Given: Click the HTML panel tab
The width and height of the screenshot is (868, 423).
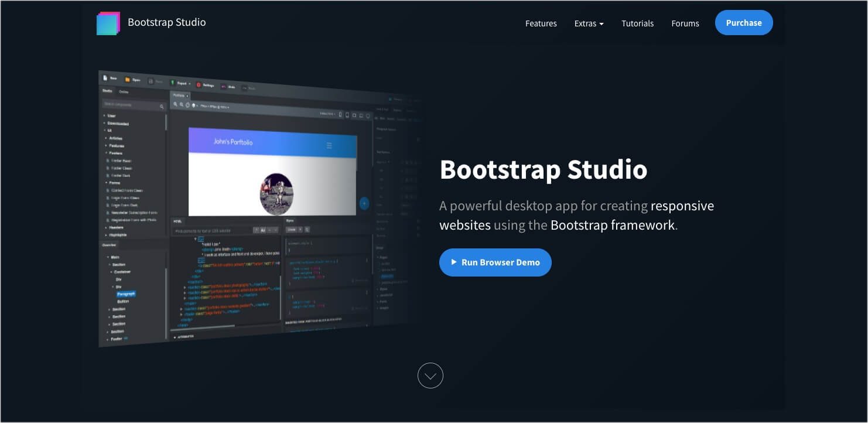Looking at the screenshot, I should click(x=177, y=221).
